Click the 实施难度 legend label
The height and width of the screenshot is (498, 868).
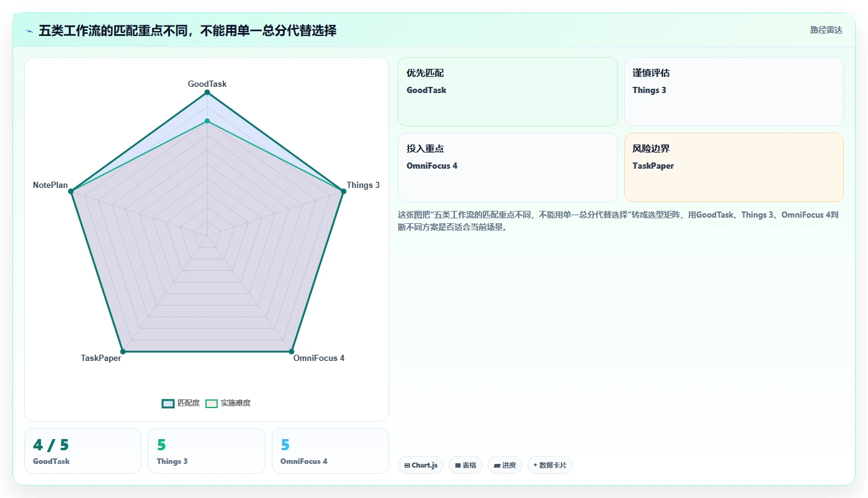pyautogui.click(x=236, y=403)
